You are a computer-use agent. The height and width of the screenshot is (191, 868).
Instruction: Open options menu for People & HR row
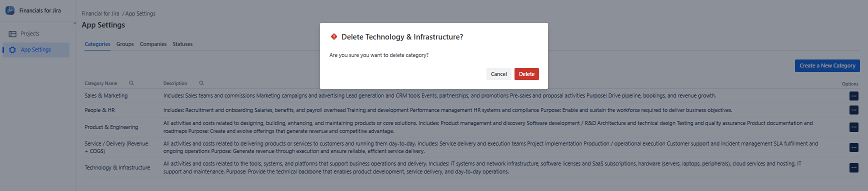853,110
